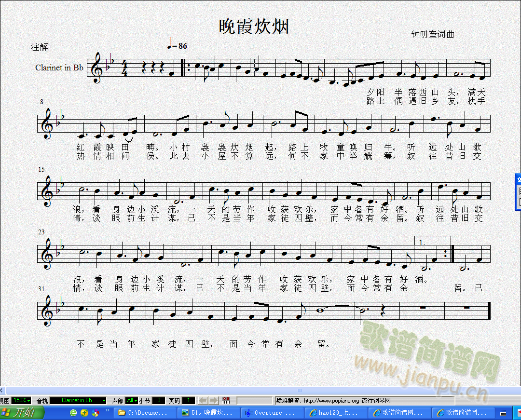The image size is (521, 420).
Task: Click the colorful pinwheel quick launch icon
Action: [x=95, y=413]
